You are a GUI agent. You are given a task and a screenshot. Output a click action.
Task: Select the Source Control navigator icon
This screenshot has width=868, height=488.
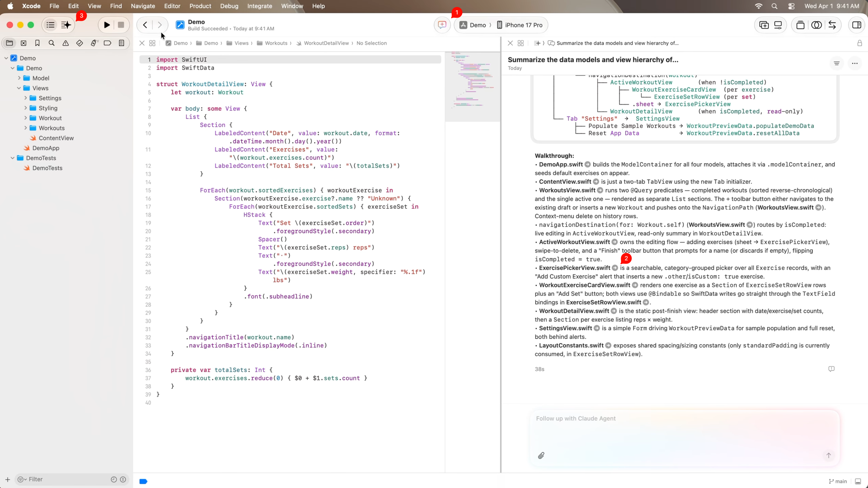[x=24, y=43]
